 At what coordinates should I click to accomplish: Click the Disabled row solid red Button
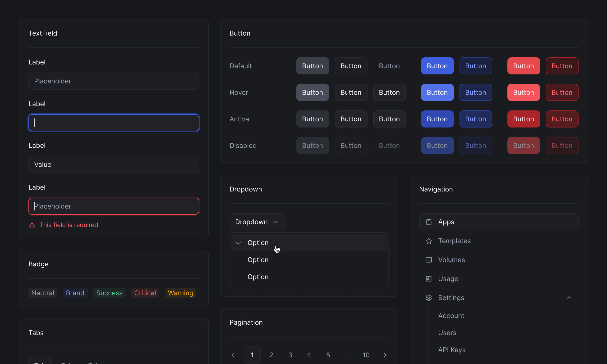[523, 146]
